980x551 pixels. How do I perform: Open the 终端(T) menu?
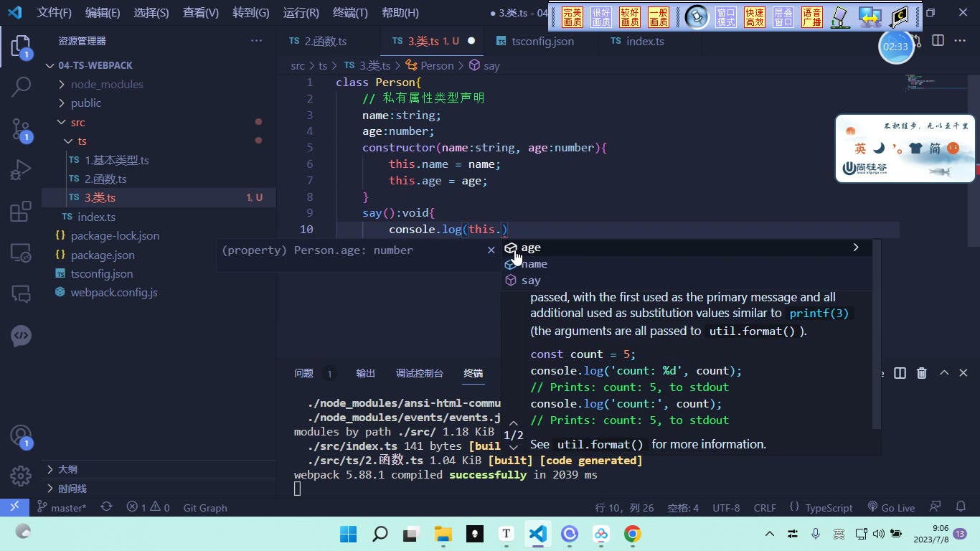[350, 13]
